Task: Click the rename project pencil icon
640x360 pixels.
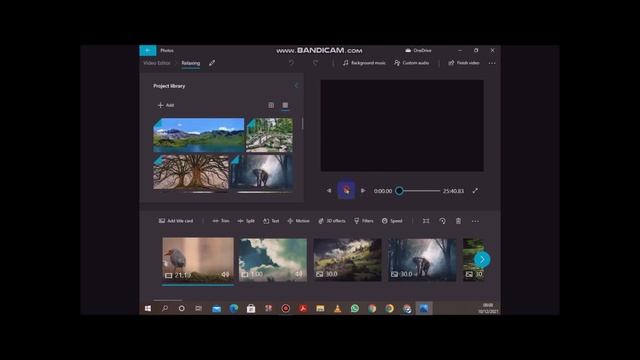Action: coord(212,63)
